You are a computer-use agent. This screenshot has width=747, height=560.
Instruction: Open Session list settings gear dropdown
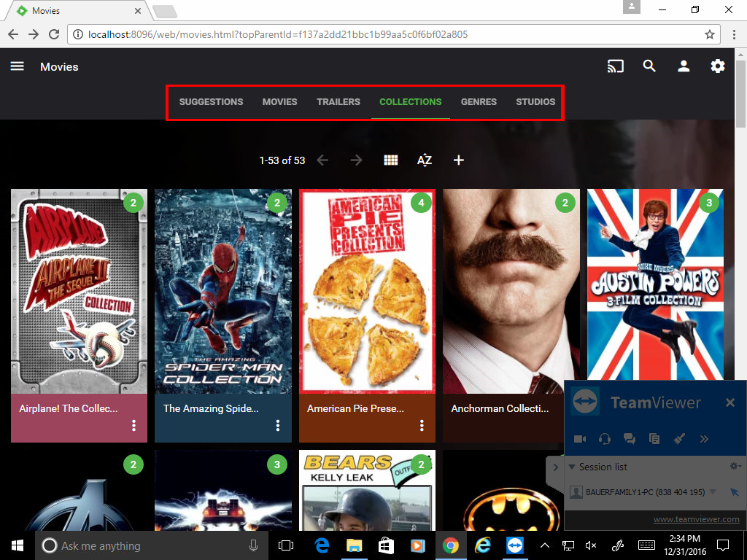coord(735,466)
